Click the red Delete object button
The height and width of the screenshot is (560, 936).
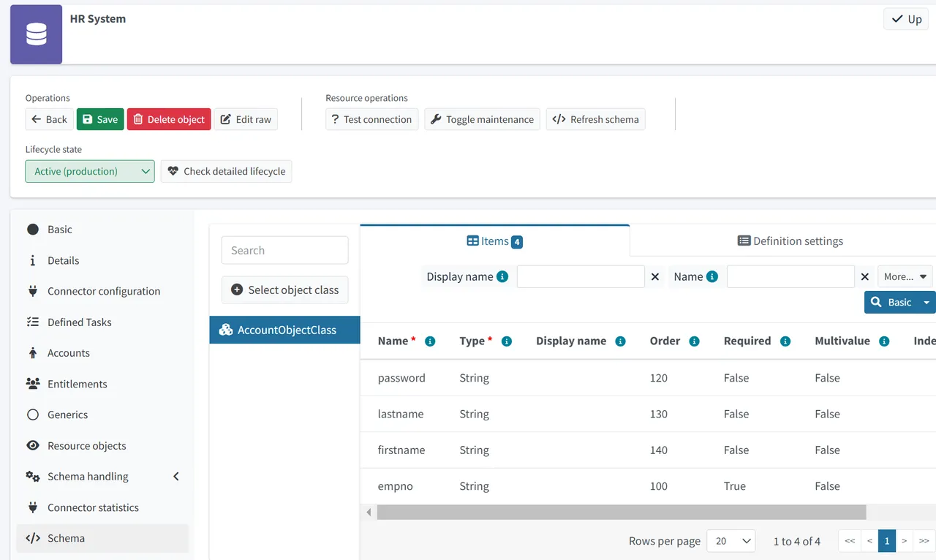point(169,119)
